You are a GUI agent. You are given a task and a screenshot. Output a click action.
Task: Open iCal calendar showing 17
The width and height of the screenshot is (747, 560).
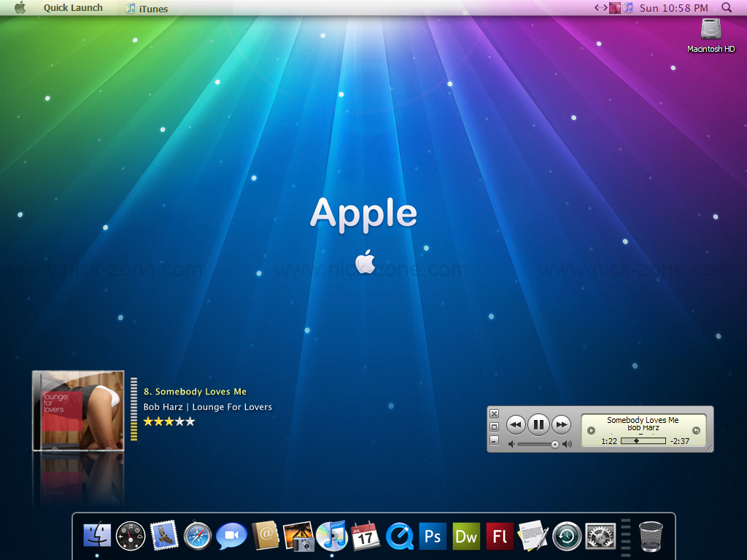point(365,536)
